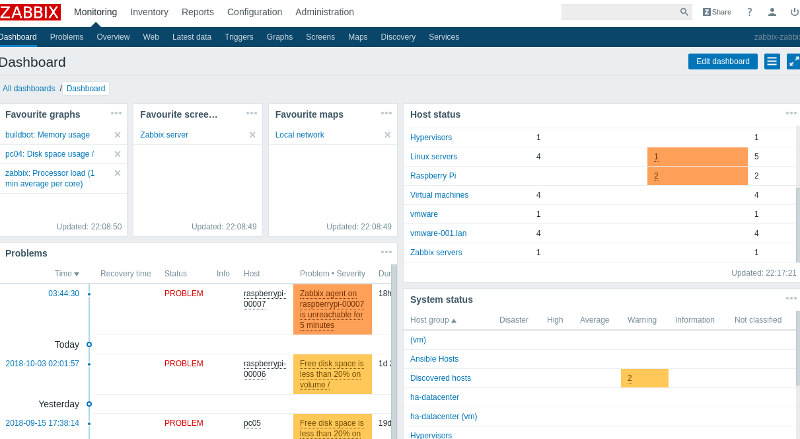Open Zabbix server favourite screen link
This screenshot has width=800, height=439.
pos(164,135)
